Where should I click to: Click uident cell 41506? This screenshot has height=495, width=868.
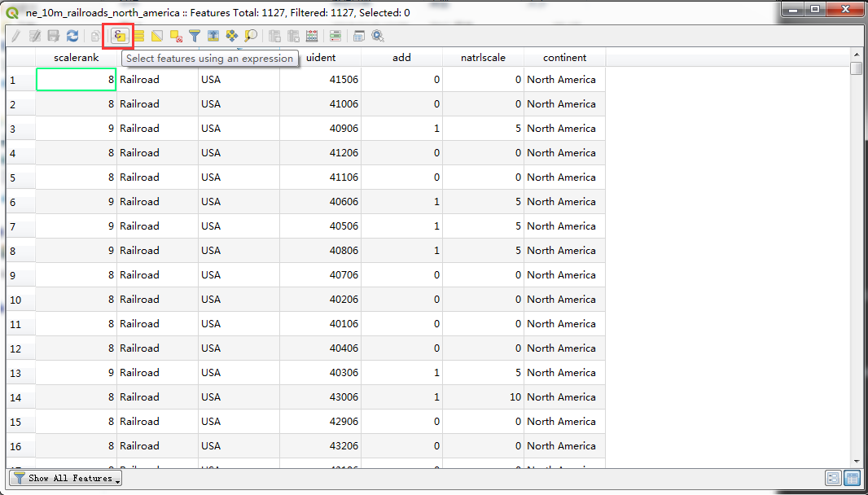click(321, 80)
